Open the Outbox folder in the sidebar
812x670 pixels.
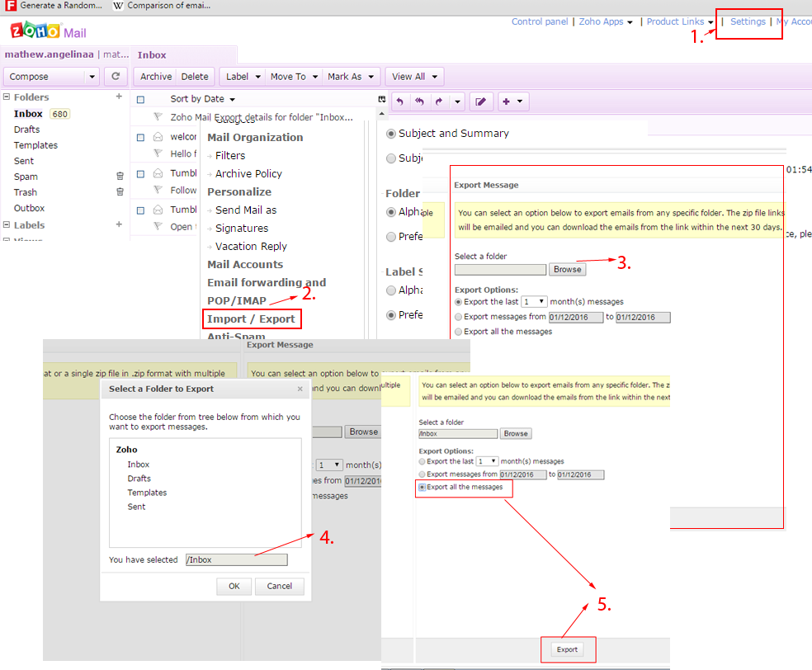coord(29,208)
